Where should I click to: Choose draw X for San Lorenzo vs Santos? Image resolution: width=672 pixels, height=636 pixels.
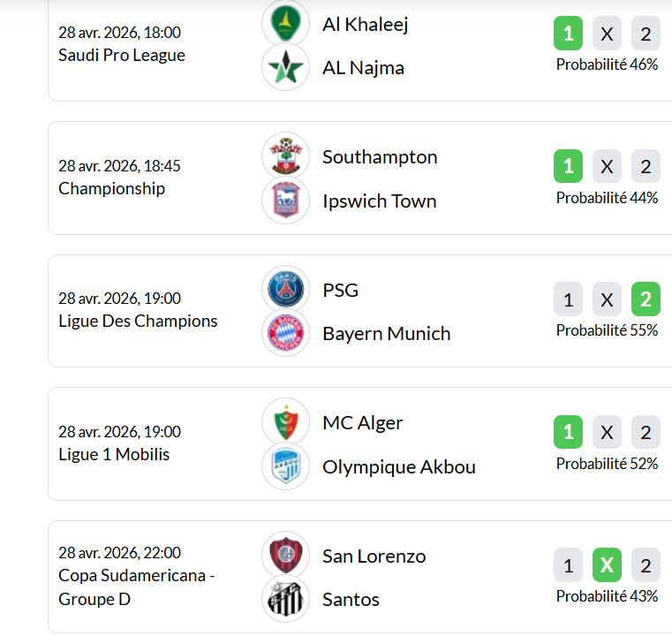pos(607,565)
